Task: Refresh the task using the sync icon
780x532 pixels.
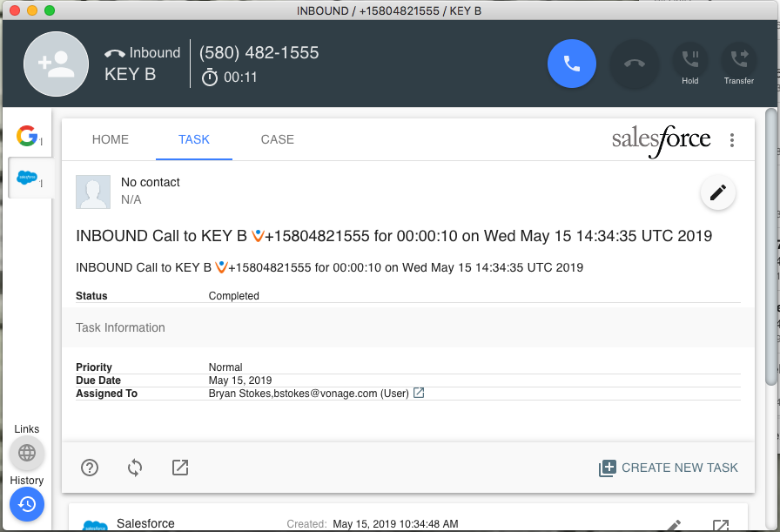Action: (x=135, y=468)
